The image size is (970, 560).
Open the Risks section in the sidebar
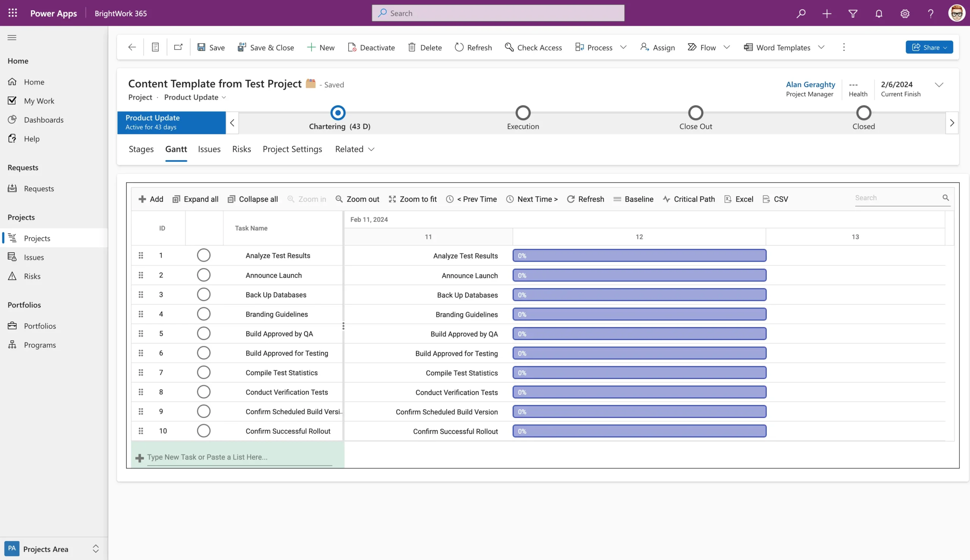[x=32, y=276]
